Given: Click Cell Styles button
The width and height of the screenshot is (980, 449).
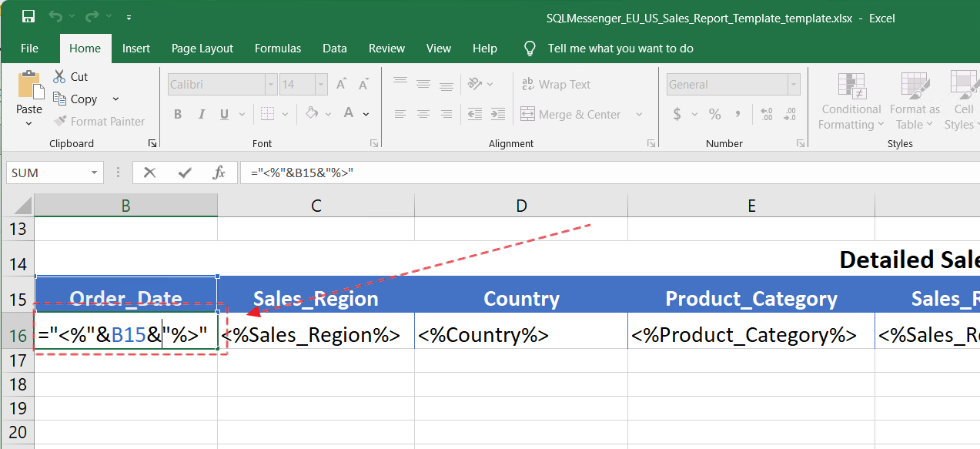Looking at the screenshot, I should click(962, 101).
